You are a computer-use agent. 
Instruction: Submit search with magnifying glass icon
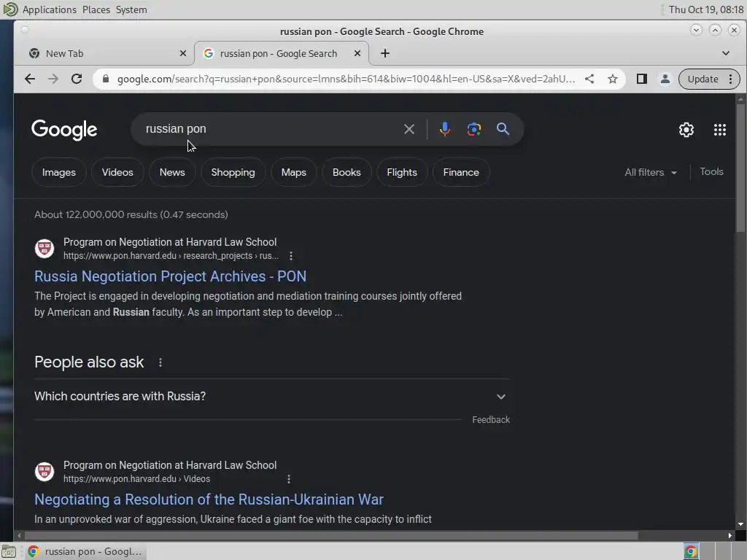point(503,129)
